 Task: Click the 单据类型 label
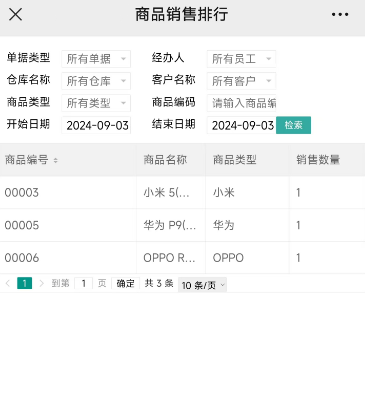(x=28, y=58)
